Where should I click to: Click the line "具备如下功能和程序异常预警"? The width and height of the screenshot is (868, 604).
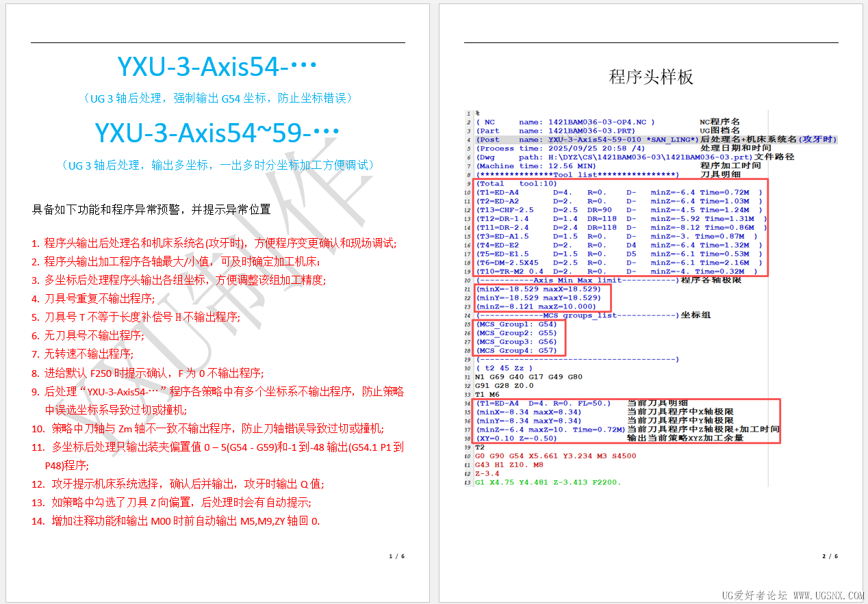(151, 209)
